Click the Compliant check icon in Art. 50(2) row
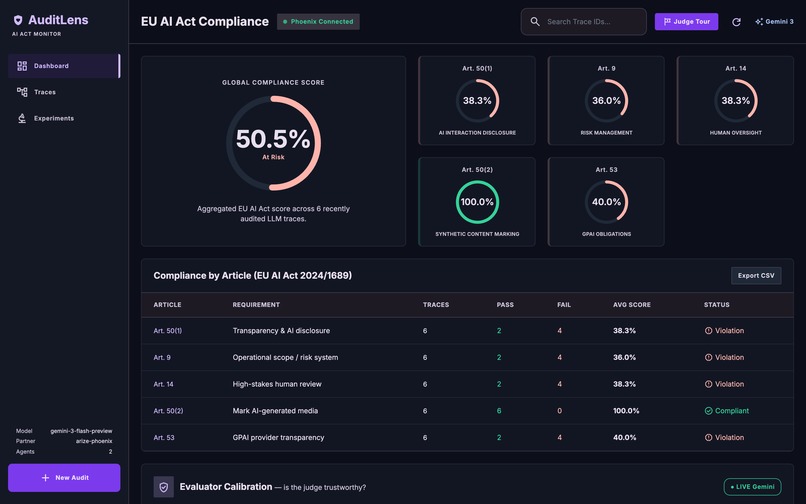The height and width of the screenshot is (504, 806). 708,411
